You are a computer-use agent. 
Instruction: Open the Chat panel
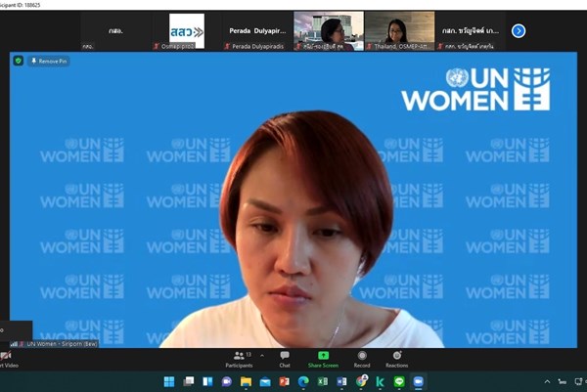285,360
